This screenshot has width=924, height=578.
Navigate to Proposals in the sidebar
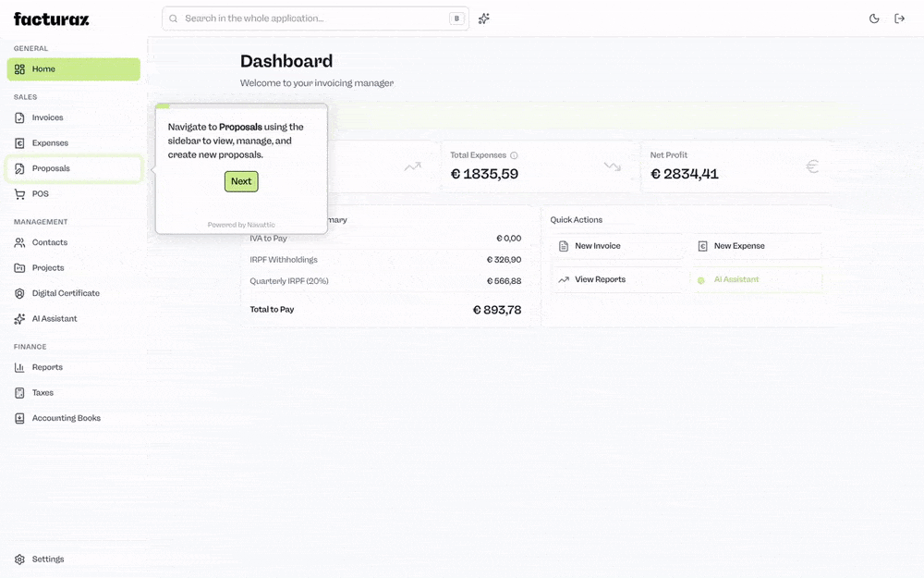(74, 168)
